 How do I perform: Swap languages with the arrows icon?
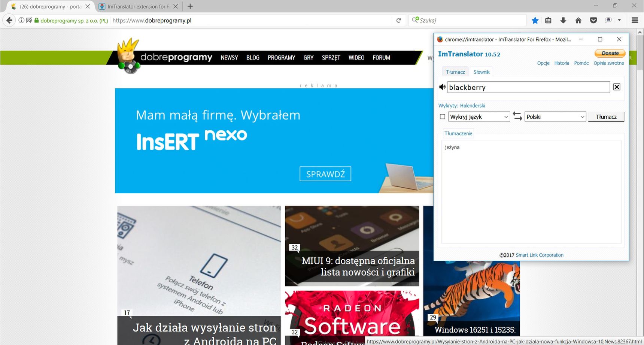(517, 116)
